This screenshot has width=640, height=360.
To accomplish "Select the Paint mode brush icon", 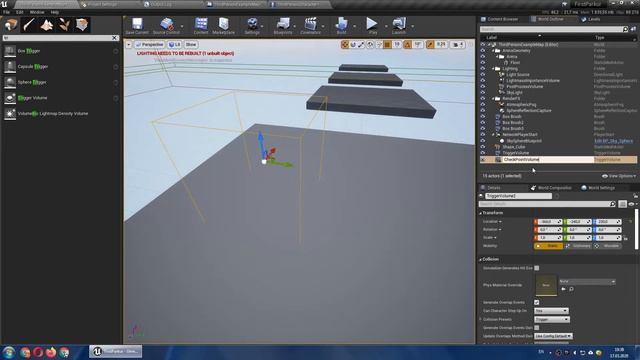I will coord(29,25).
